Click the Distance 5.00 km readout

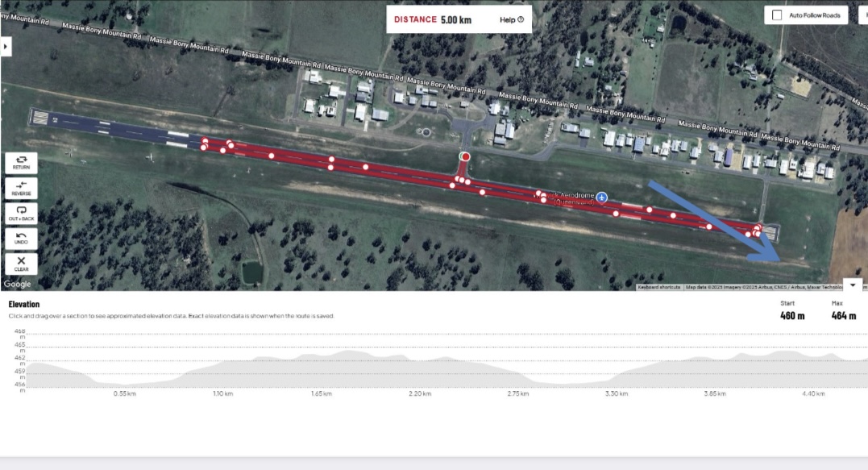pyautogui.click(x=433, y=20)
